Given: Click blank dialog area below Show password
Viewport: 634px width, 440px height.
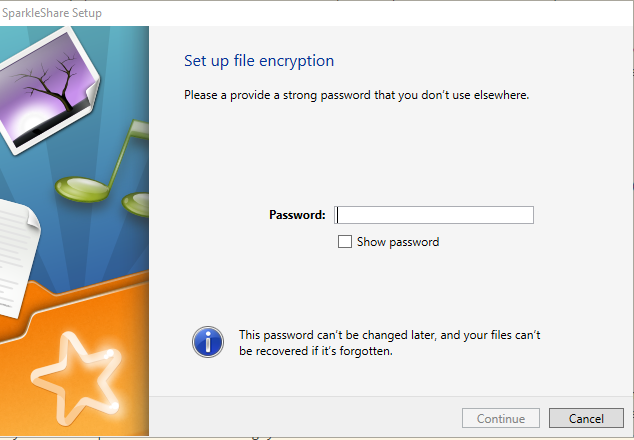Looking at the screenshot, I should (x=400, y=285).
